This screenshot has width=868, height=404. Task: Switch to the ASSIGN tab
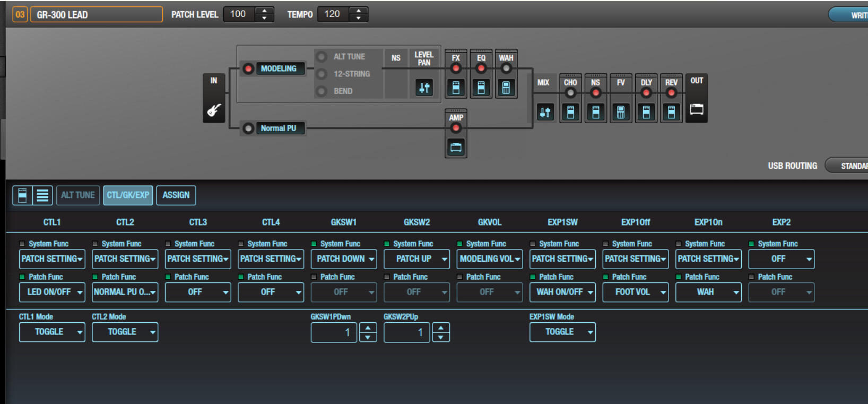(x=176, y=195)
